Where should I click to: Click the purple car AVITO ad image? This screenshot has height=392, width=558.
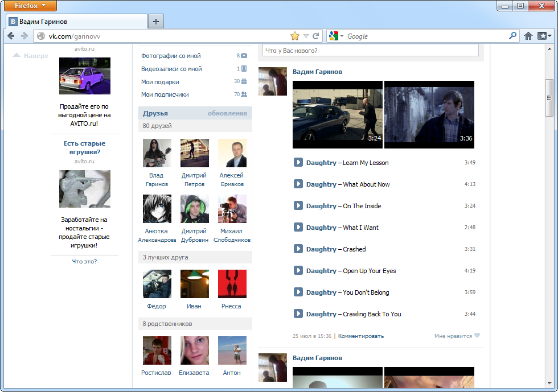(x=85, y=76)
